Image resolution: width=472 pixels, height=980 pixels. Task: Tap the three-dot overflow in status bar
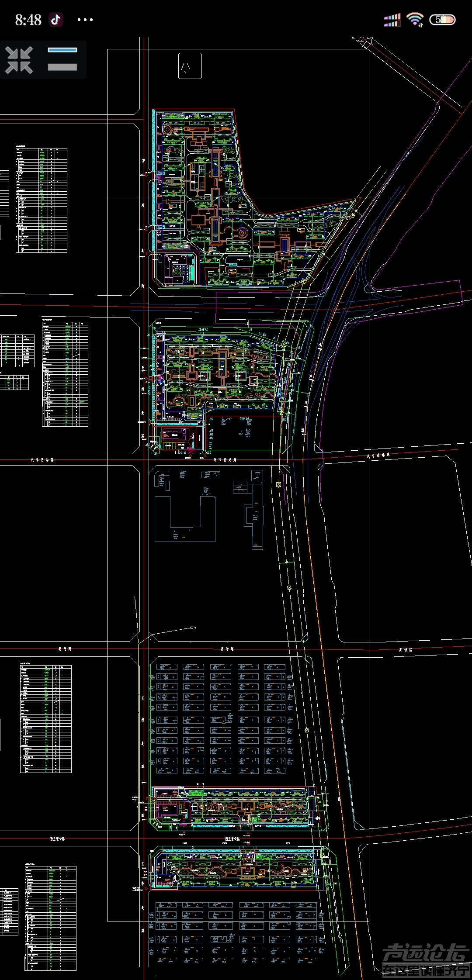tap(85, 20)
